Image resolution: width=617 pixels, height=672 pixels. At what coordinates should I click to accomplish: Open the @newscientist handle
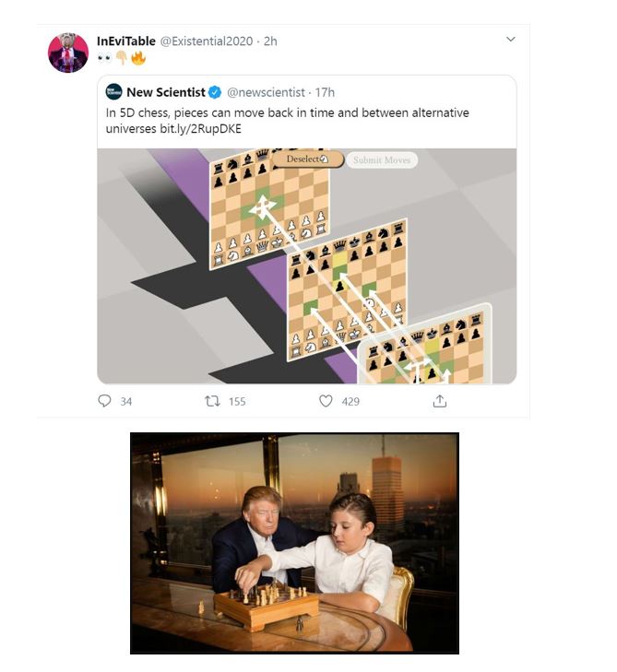[x=266, y=92]
